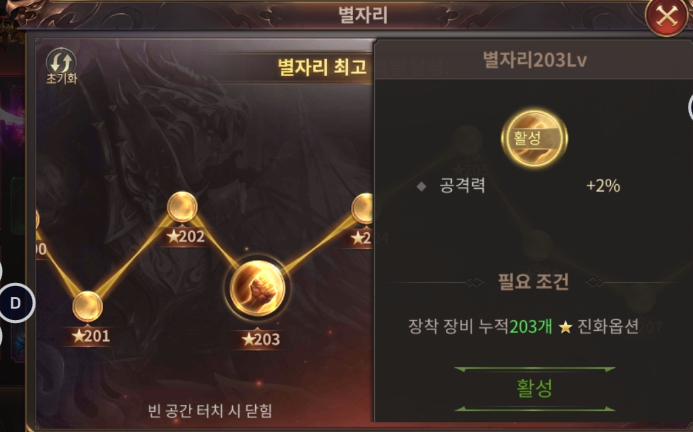
Task: Close the 별자리 window with red X
Action: point(666,17)
